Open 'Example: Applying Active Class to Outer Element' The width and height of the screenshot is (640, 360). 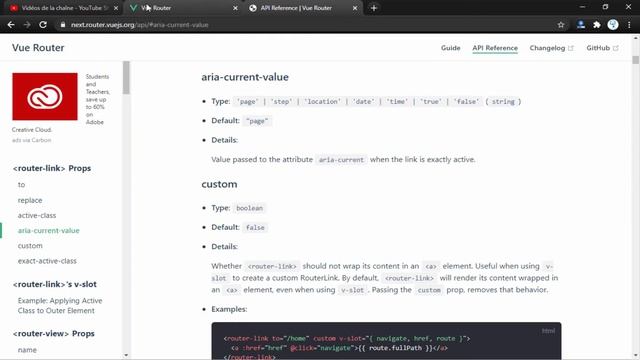point(60,305)
